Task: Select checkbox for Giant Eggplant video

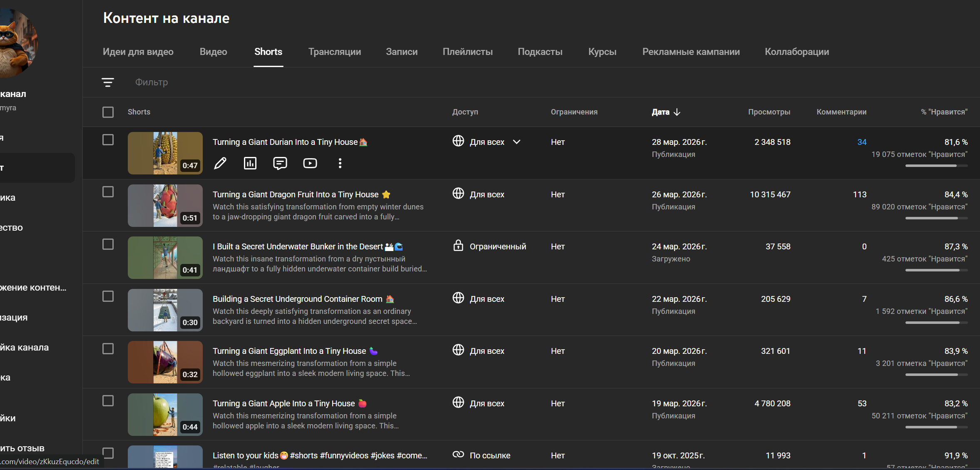Action: coord(108,349)
